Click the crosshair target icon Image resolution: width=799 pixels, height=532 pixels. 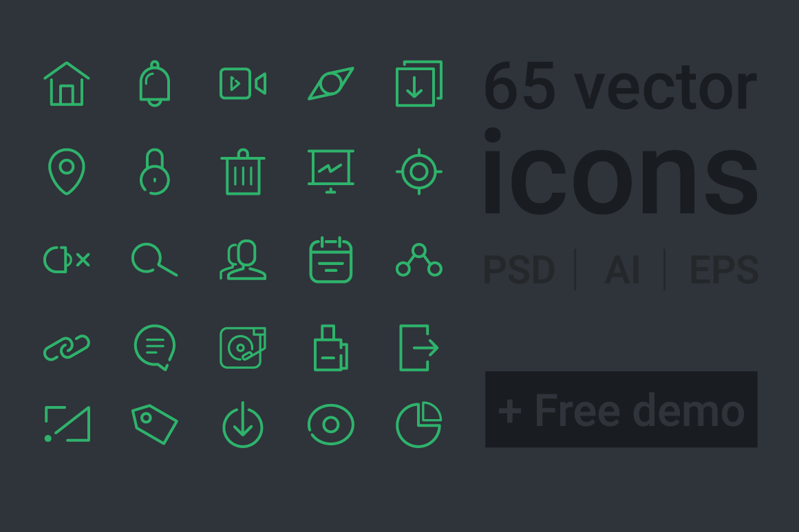coord(419,172)
